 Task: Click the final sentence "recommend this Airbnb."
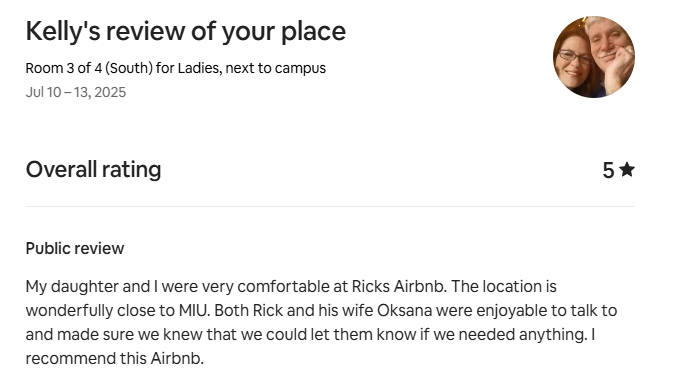pos(115,358)
